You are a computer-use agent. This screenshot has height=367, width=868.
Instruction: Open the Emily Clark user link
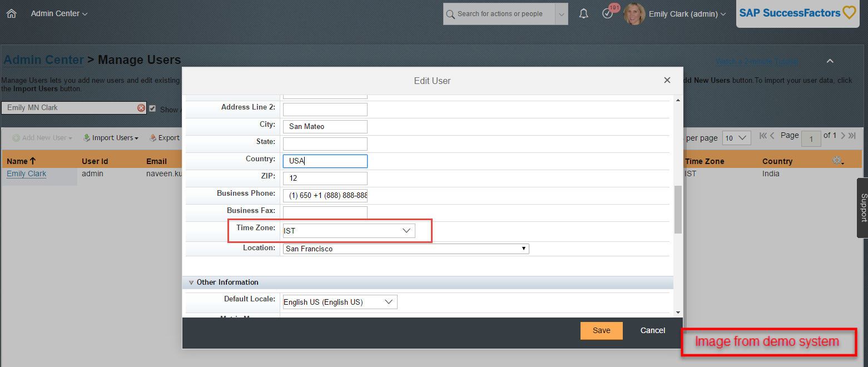(x=26, y=173)
